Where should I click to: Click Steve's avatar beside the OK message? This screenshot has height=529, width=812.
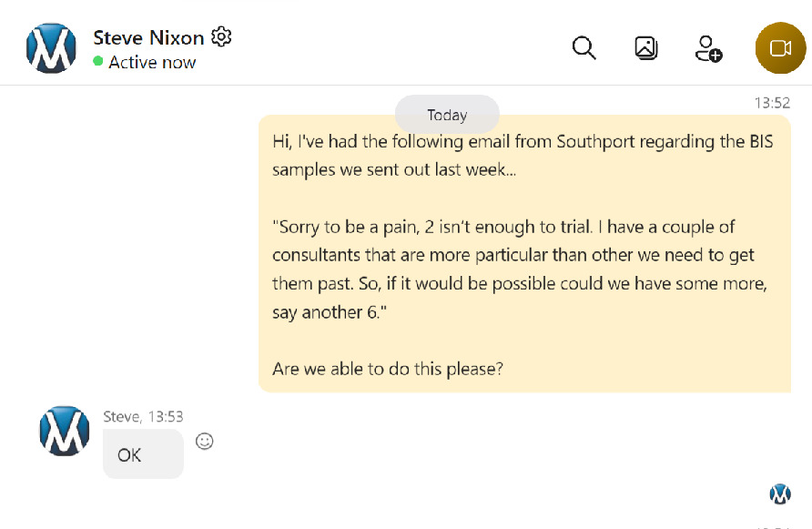65,432
